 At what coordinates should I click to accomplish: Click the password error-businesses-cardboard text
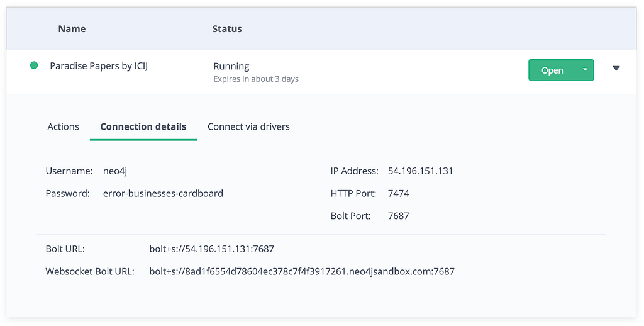pos(163,193)
